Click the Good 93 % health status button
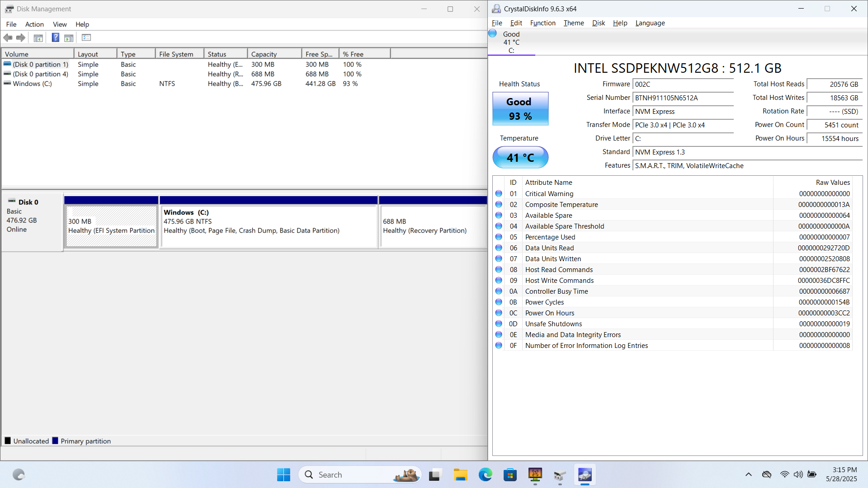 [520, 109]
